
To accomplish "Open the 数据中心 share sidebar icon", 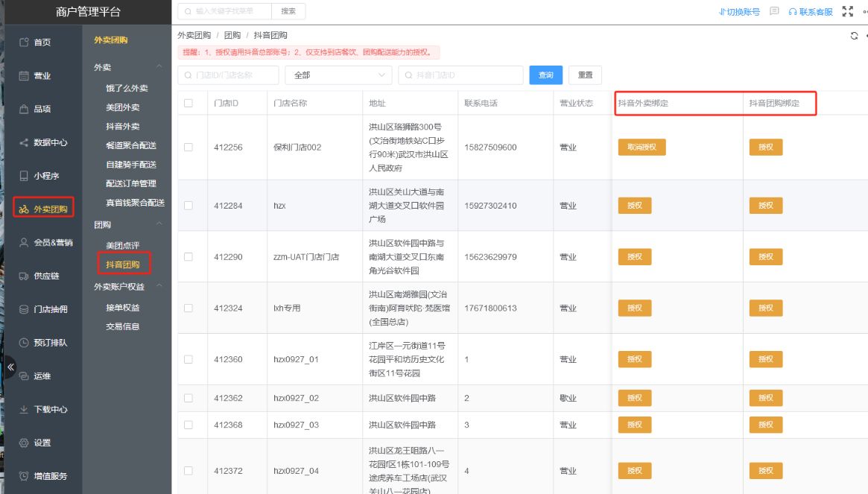I will click(24, 142).
